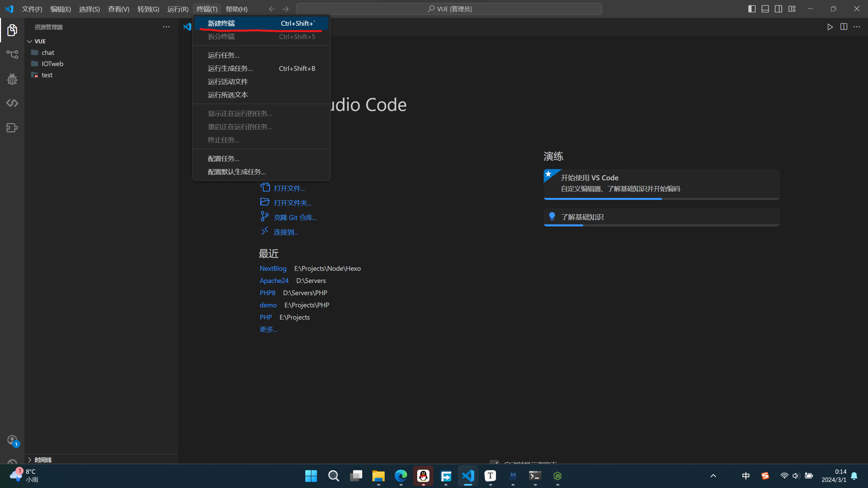This screenshot has width=868, height=488.
Task: Expand the chat folder
Action: tap(48, 53)
